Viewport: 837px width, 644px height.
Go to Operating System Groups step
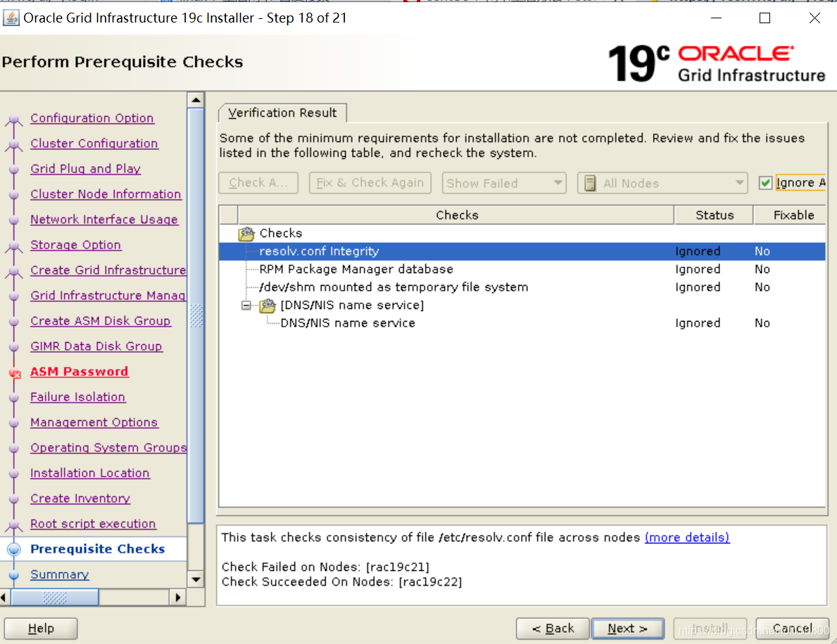point(108,448)
